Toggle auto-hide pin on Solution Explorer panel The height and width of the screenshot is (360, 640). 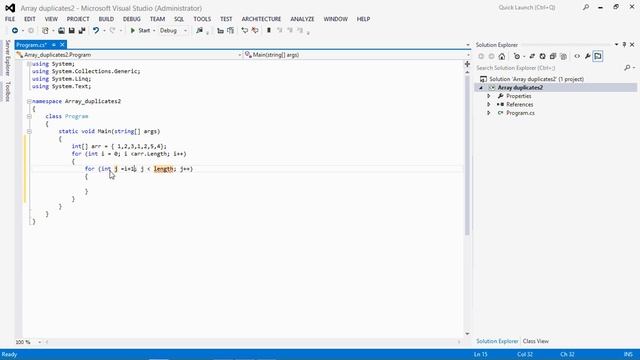point(624,45)
